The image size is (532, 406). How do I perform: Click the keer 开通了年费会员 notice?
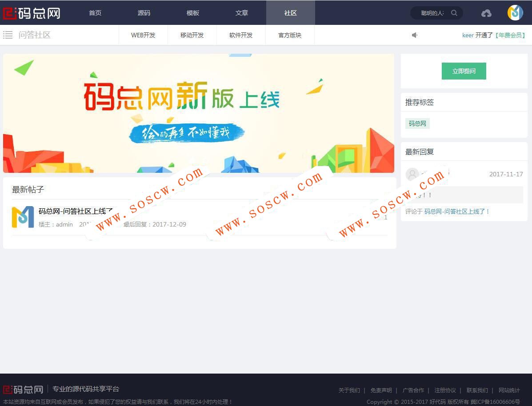point(494,35)
